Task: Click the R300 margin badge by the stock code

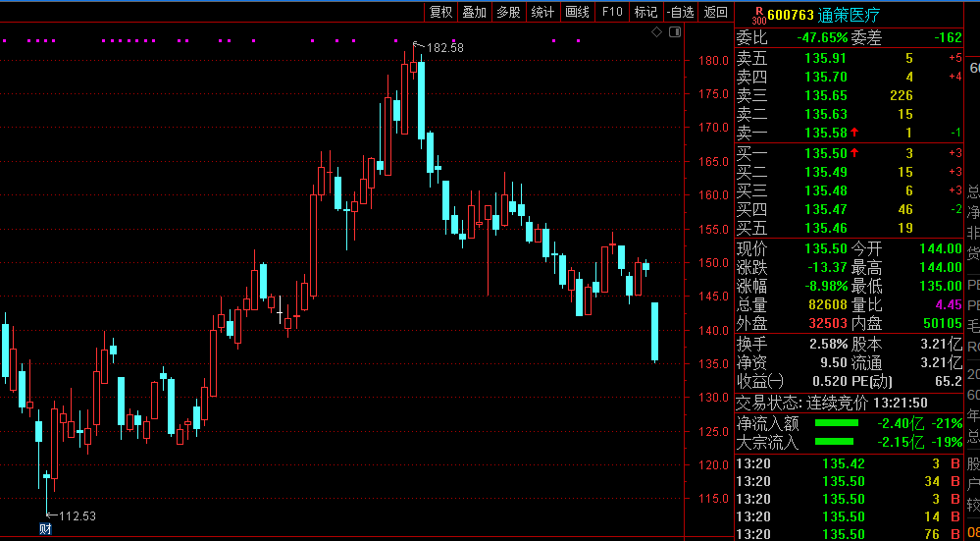Action: 758,15
